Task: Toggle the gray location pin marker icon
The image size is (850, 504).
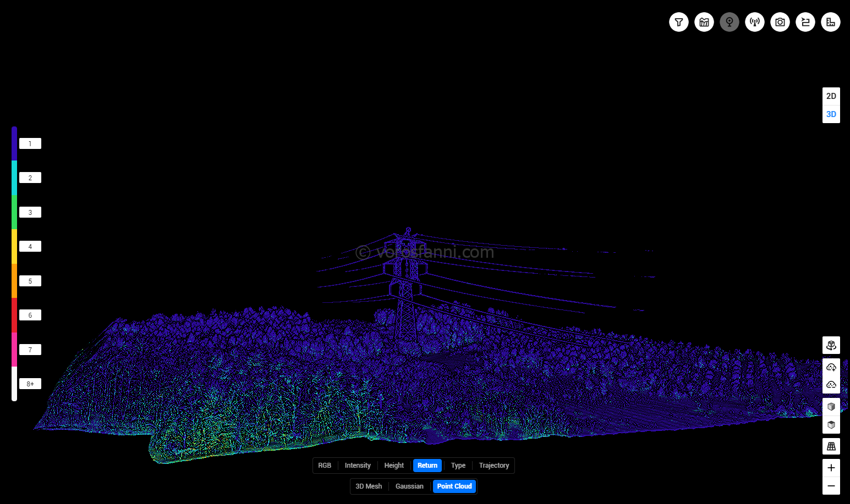Action: point(730,22)
